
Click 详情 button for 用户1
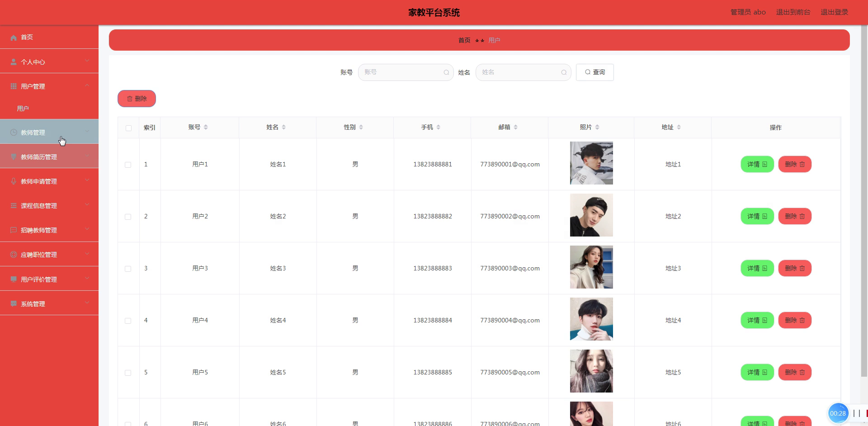pos(757,164)
